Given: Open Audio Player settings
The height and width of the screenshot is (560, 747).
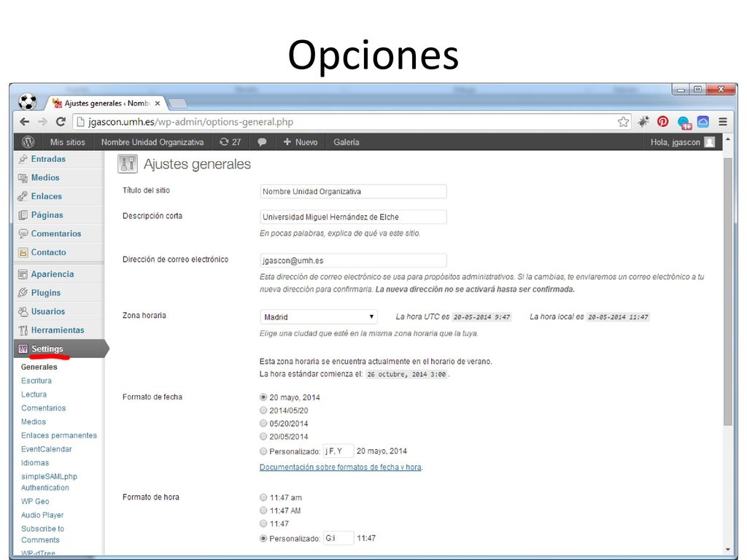Looking at the screenshot, I should pyautogui.click(x=42, y=516).
